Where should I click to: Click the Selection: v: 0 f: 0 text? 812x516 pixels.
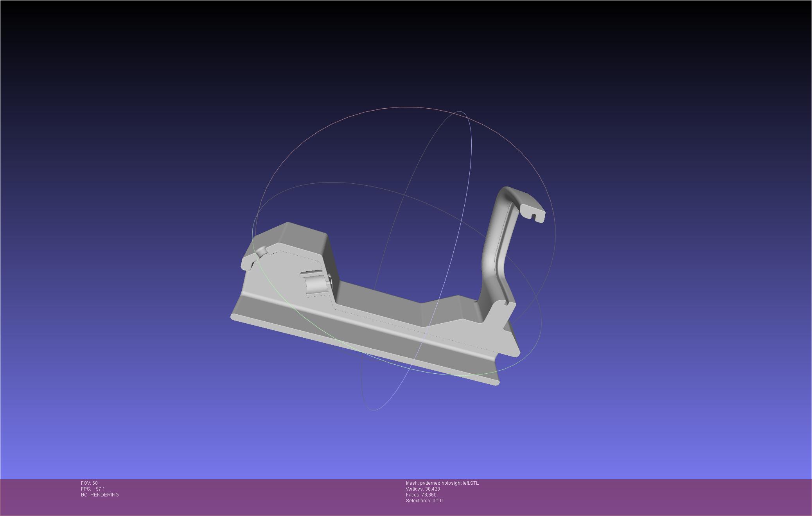tap(424, 501)
